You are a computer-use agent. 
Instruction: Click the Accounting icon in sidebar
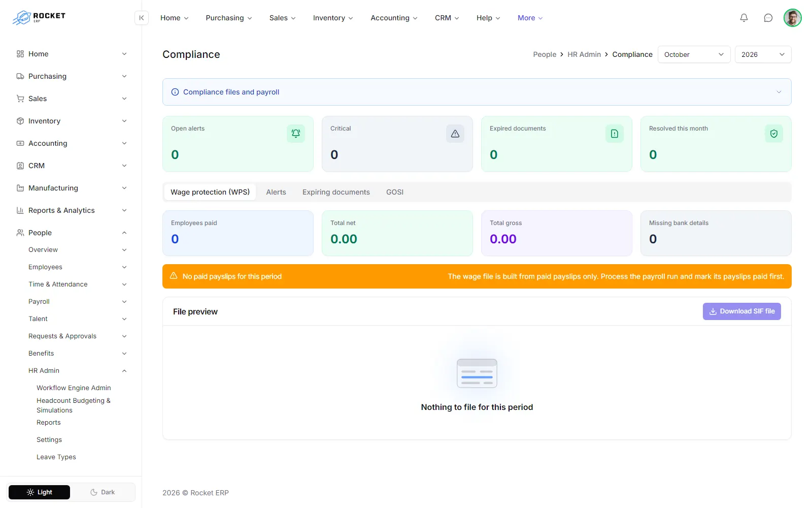[x=20, y=143]
